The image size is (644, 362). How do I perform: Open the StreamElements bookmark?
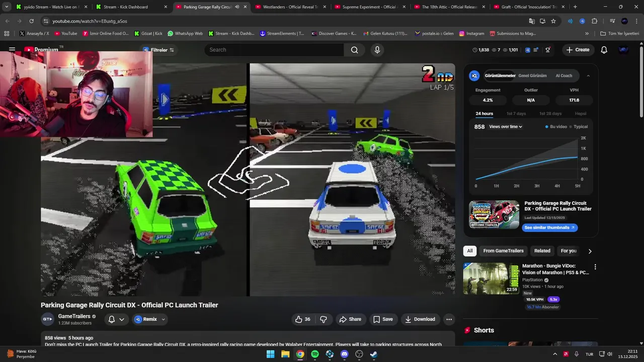[x=282, y=34]
